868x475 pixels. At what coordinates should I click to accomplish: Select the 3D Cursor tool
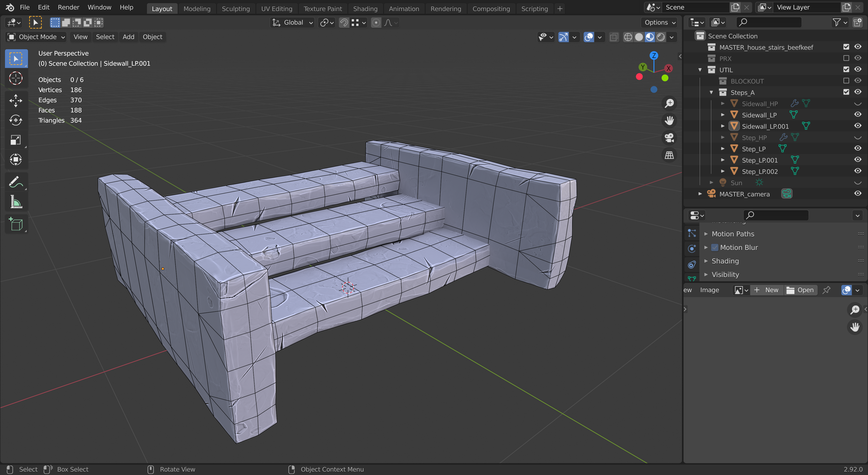[16, 78]
